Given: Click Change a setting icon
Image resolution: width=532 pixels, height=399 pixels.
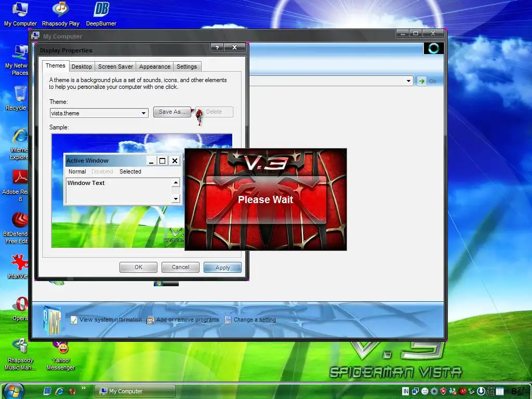Looking at the screenshot, I should pyautogui.click(x=228, y=320).
